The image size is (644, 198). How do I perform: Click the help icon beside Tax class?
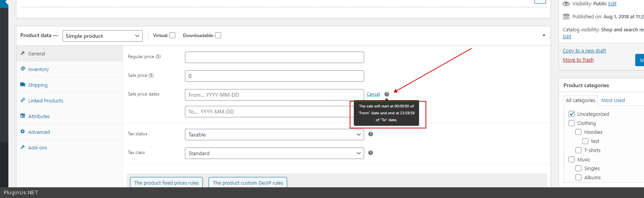[371, 153]
